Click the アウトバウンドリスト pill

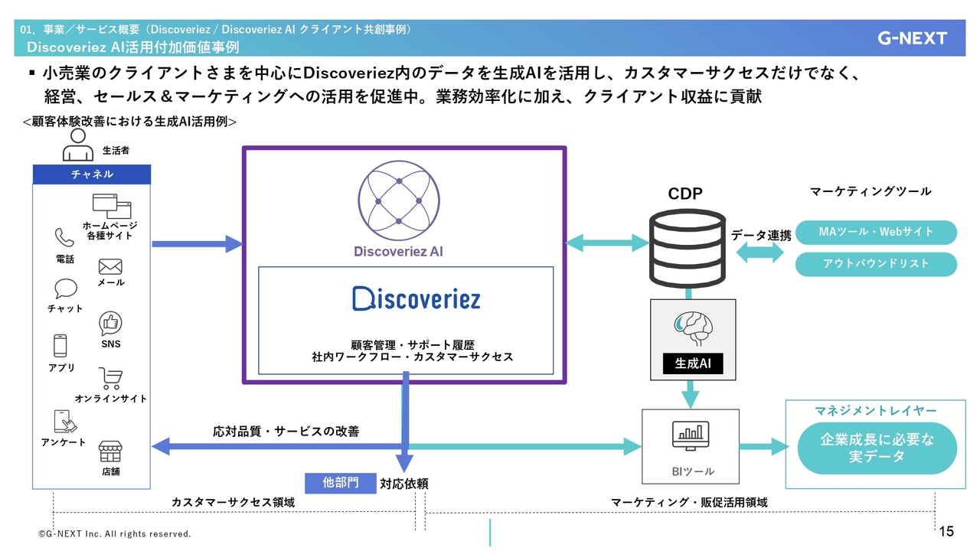pyautogui.click(x=876, y=264)
